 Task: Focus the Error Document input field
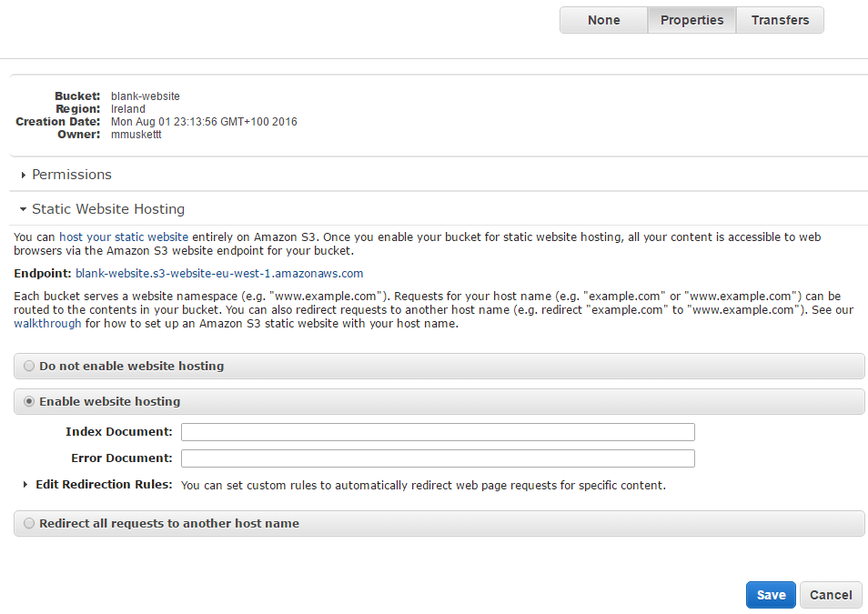pos(438,458)
